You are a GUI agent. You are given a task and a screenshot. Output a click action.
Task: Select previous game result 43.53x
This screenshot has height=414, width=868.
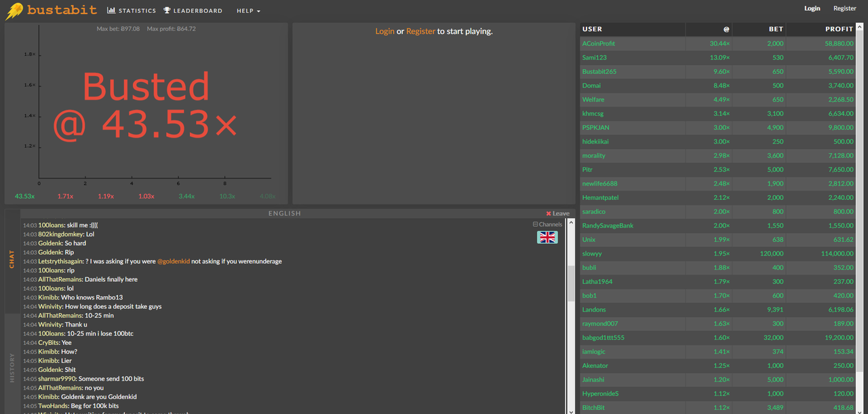pyautogui.click(x=25, y=196)
